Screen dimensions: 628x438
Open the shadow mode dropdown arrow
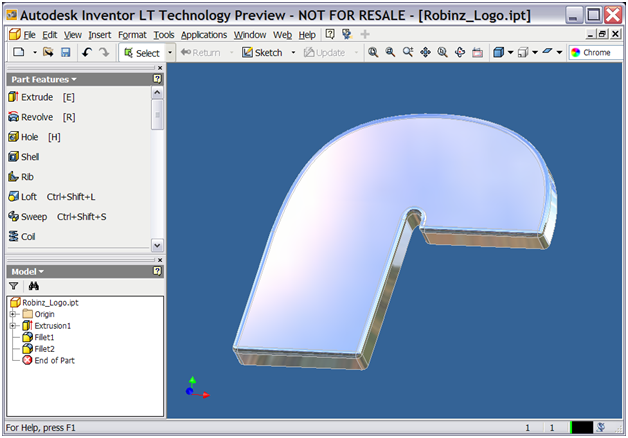tap(559, 52)
